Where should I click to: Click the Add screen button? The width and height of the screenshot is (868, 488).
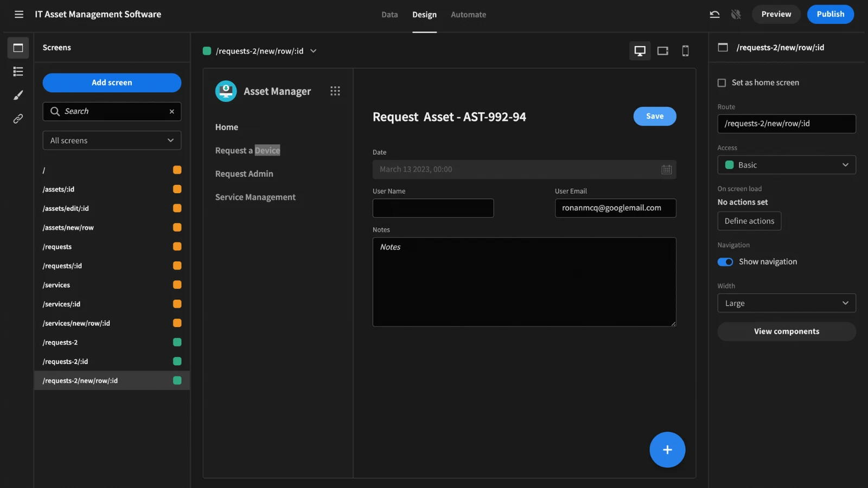(x=112, y=83)
